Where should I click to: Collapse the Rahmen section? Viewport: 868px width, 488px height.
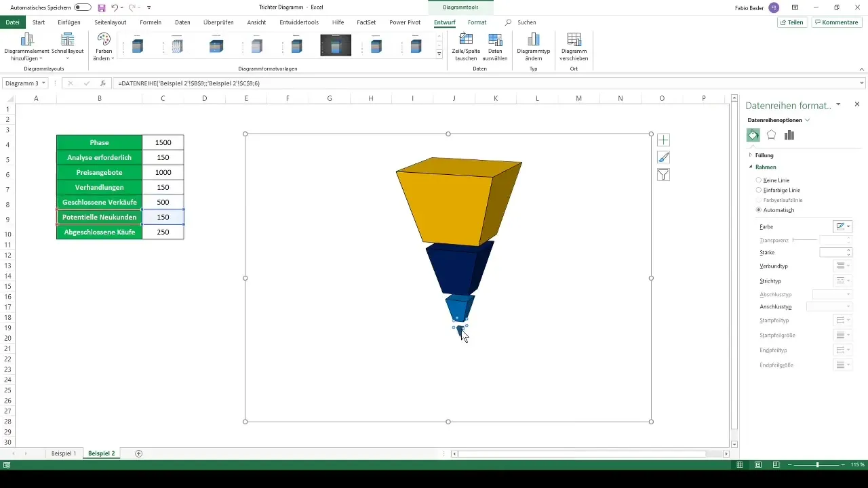751,167
